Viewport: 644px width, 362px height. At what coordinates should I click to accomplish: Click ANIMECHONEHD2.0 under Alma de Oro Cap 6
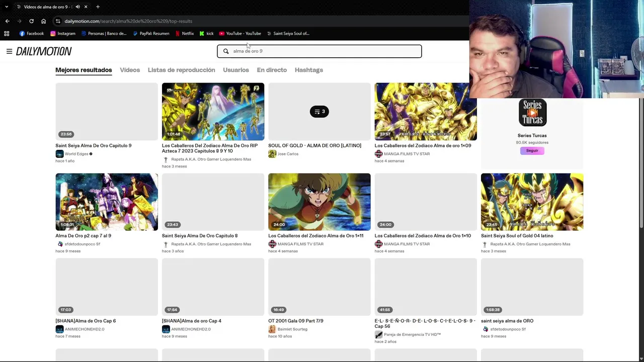(x=85, y=329)
